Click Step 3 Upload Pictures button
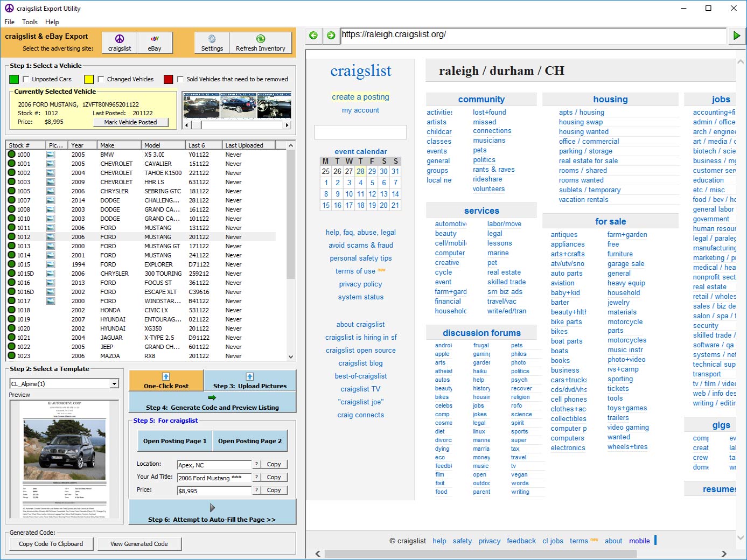Screen dimensions: 747x560 pyautogui.click(x=250, y=381)
